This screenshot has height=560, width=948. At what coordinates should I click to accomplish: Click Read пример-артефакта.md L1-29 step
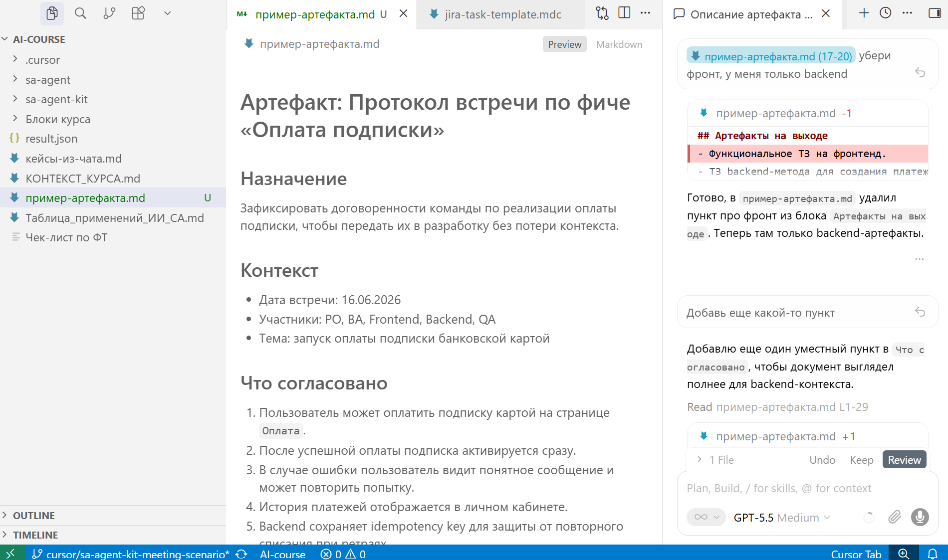[x=777, y=407]
